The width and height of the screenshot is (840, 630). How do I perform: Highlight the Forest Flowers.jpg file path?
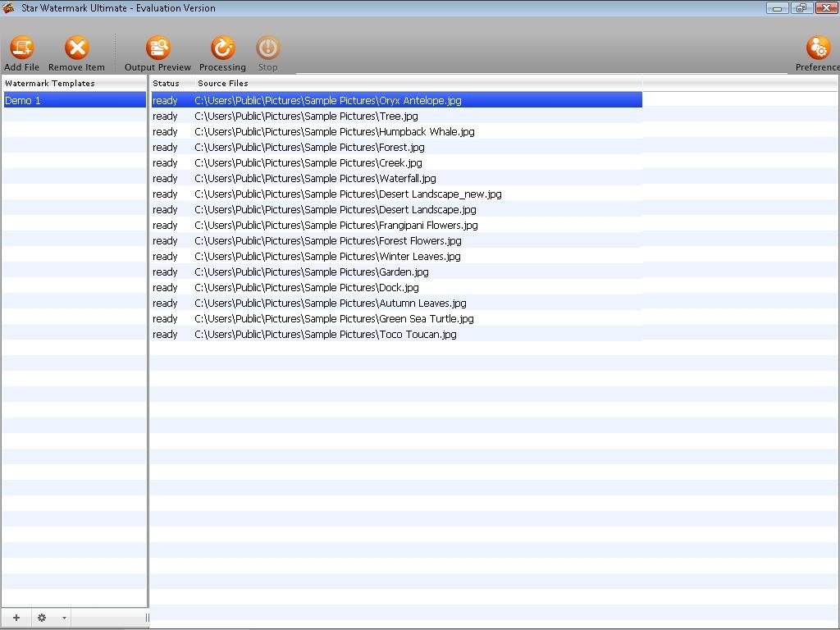(x=328, y=240)
